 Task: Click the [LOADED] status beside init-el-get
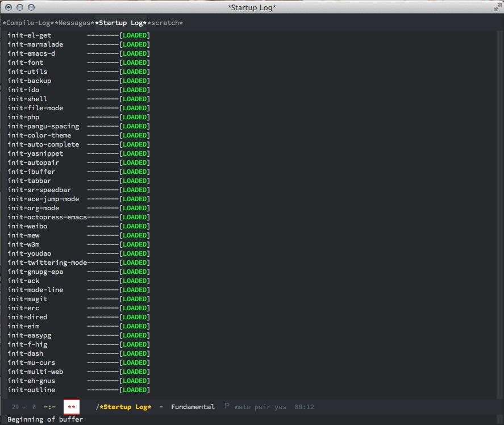pos(135,35)
